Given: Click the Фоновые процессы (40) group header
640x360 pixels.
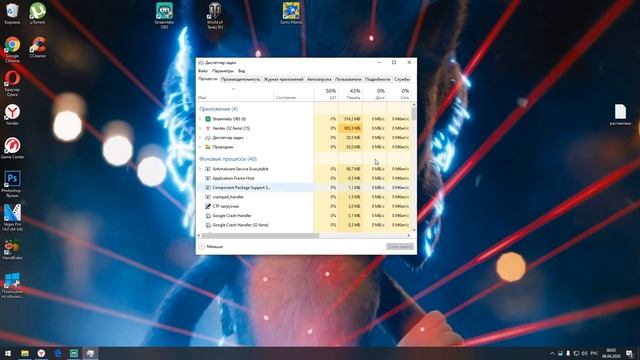Looking at the screenshot, I should click(x=228, y=159).
